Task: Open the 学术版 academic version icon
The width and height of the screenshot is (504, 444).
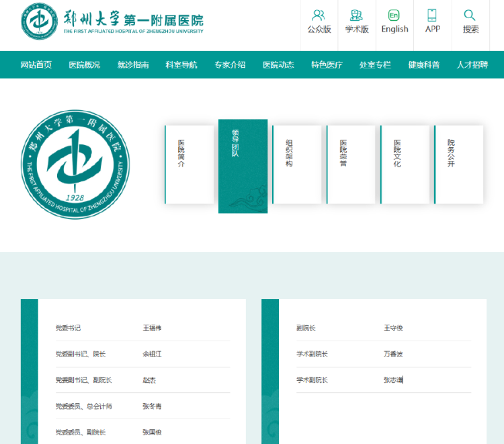Action: tap(357, 15)
